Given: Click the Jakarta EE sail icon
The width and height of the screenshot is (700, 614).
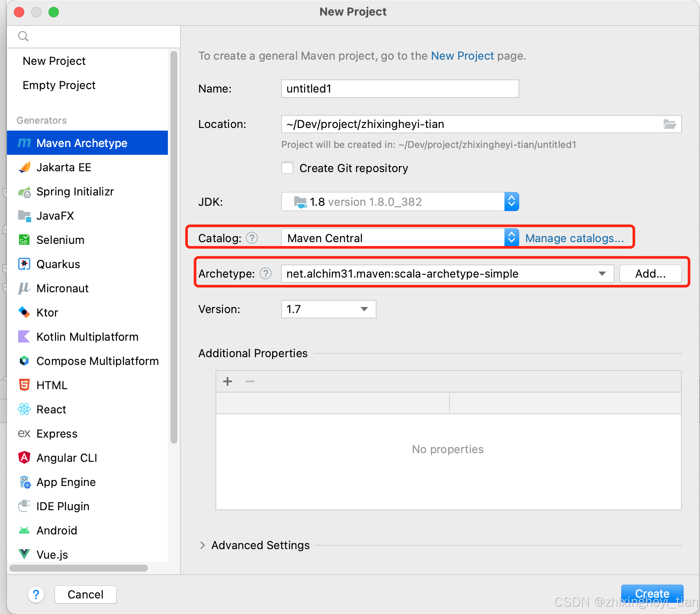Looking at the screenshot, I should tap(24, 167).
